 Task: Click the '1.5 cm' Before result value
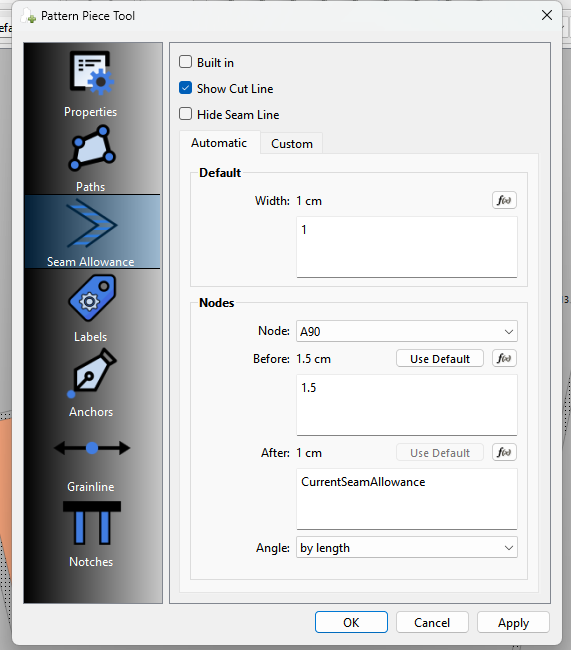[313, 359]
